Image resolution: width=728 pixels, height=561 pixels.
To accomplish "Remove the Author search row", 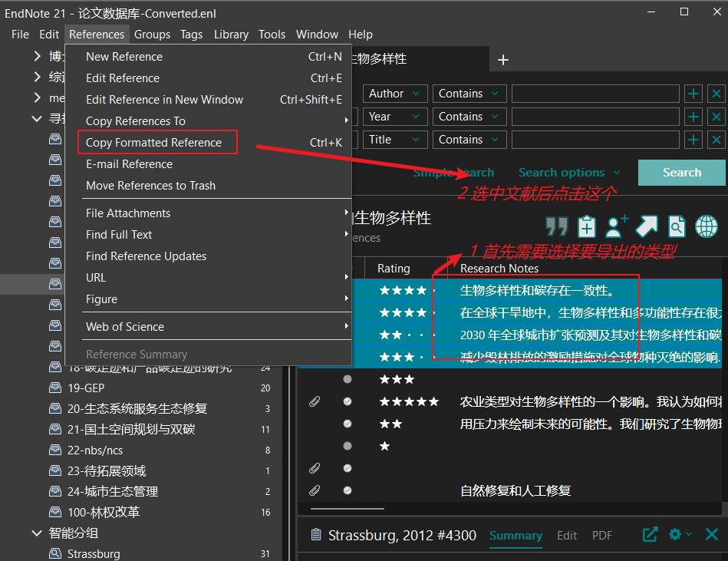I will point(716,94).
